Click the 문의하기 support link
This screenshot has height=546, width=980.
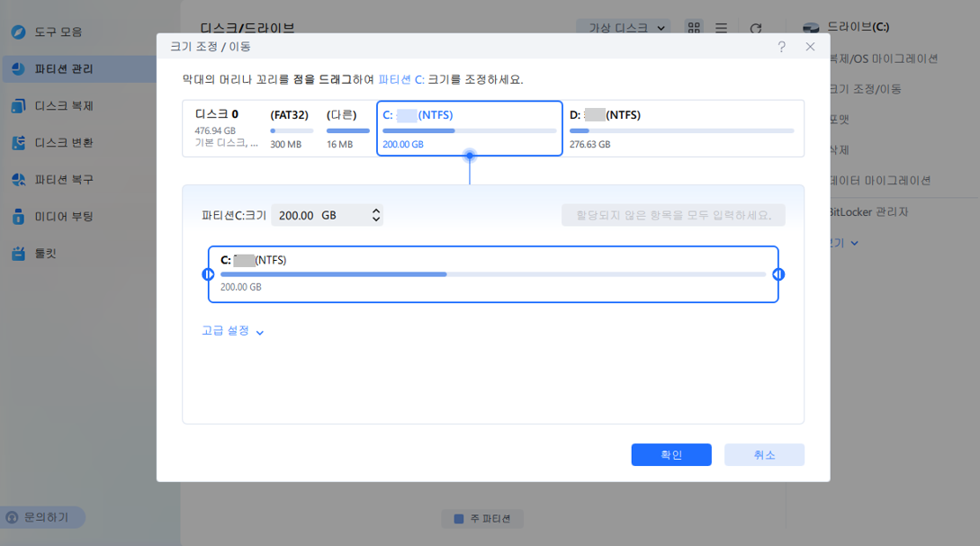(x=47, y=517)
